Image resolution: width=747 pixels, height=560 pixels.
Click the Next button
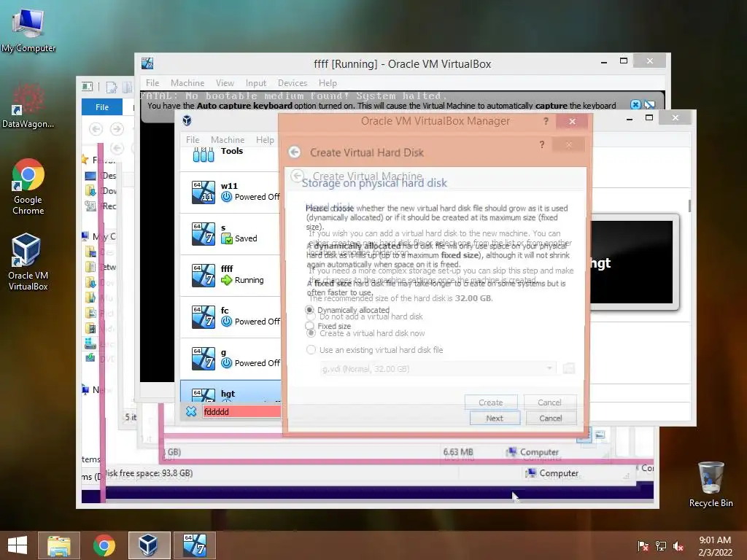click(x=495, y=418)
